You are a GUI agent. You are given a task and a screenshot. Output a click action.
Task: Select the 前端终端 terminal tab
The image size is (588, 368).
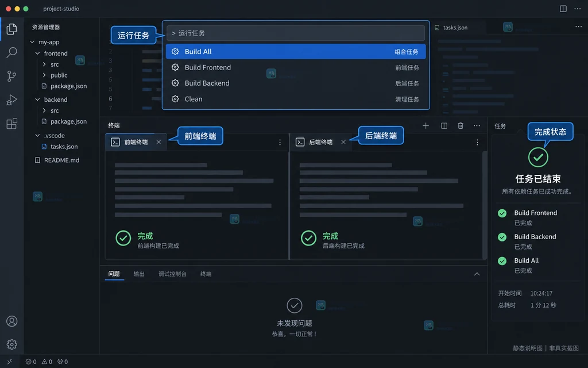pyautogui.click(x=136, y=142)
